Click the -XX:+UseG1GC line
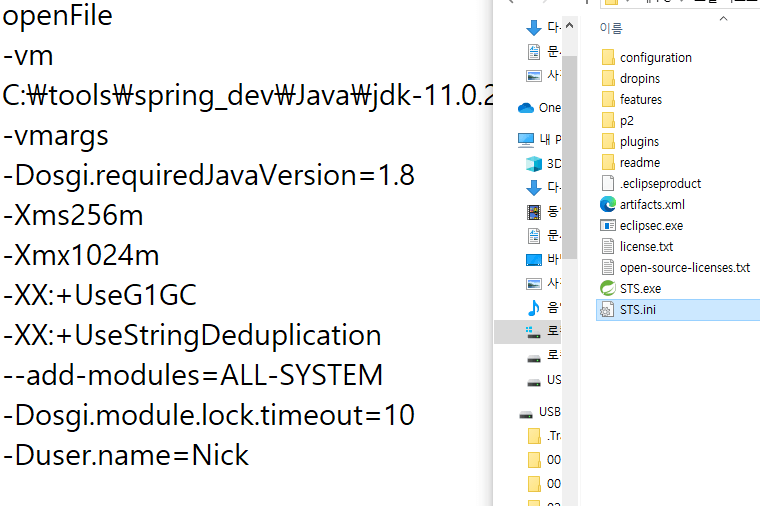 100,295
